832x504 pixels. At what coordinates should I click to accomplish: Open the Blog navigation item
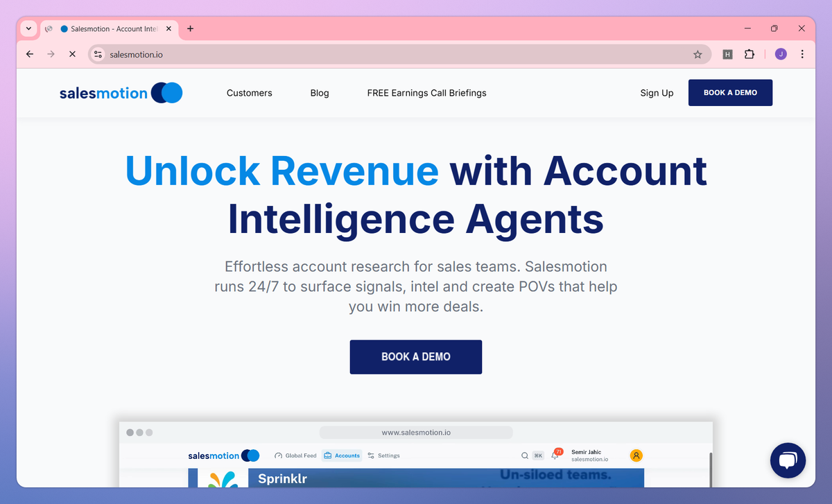320,93
